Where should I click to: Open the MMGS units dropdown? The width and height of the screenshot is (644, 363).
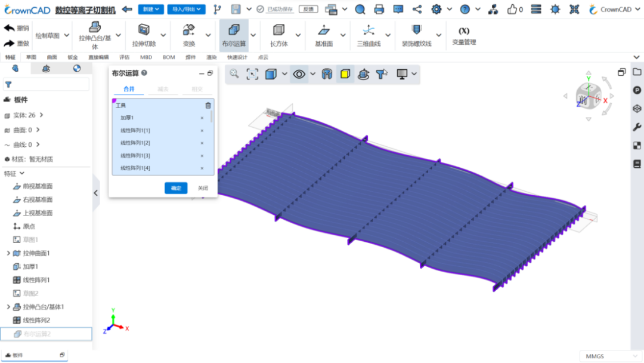(x=611, y=356)
